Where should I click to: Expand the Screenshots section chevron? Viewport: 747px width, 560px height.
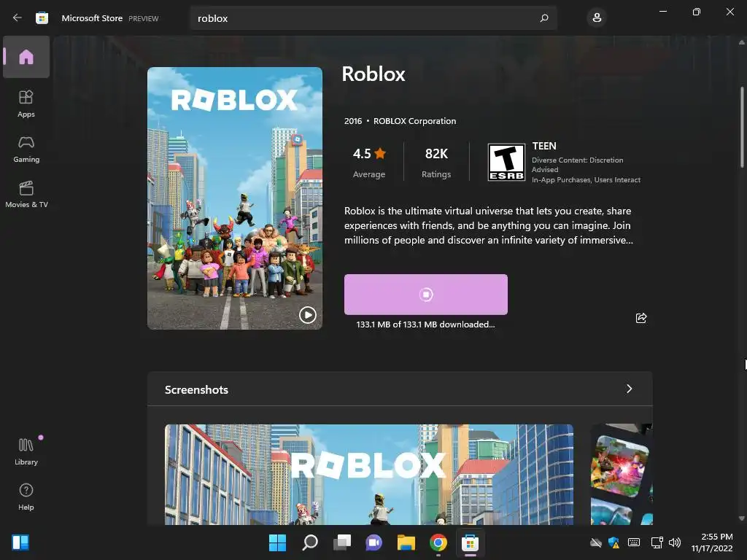[630, 389]
